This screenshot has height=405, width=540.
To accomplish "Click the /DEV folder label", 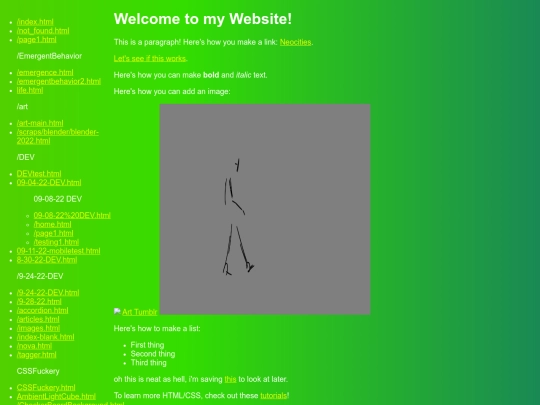I will pyautogui.click(x=26, y=158).
